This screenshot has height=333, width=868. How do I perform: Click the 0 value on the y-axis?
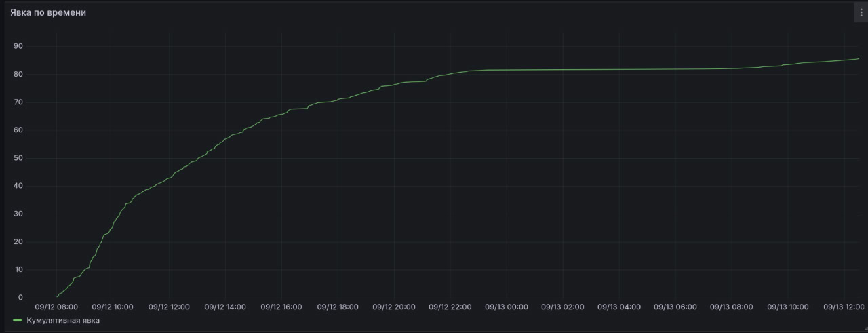point(20,298)
